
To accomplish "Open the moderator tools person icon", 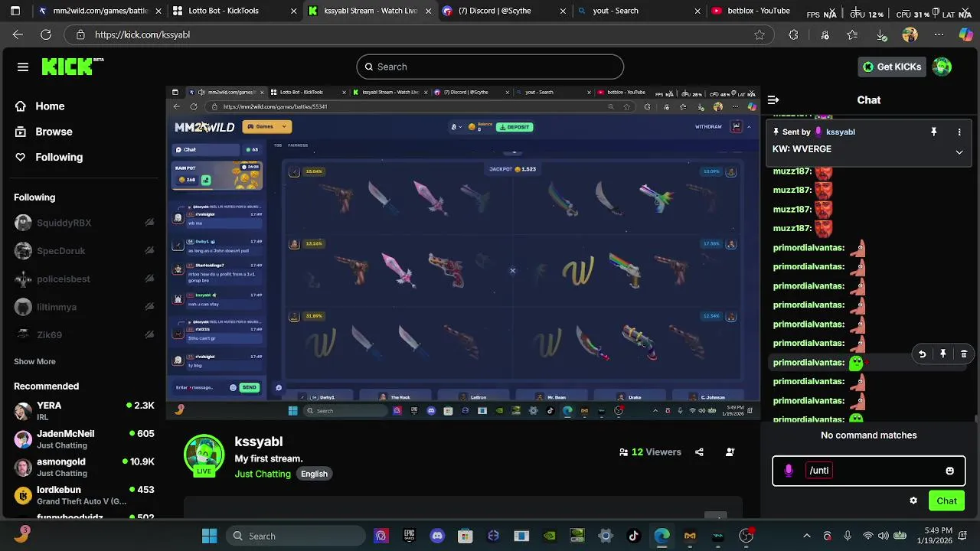I will click(x=730, y=452).
